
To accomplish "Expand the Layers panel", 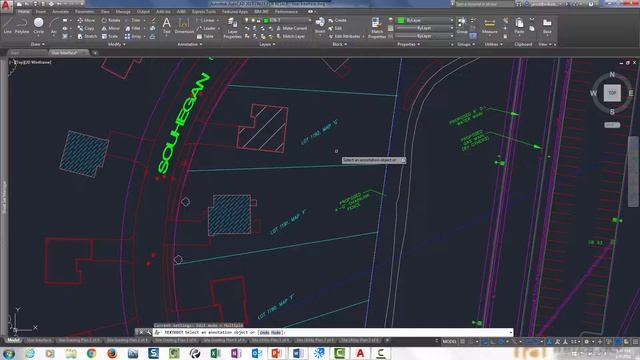I will click(x=266, y=44).
